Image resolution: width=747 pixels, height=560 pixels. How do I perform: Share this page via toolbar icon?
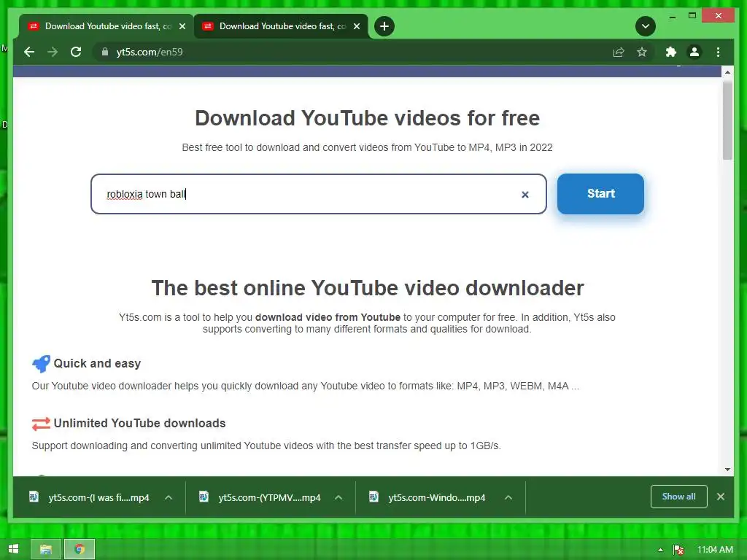[619, 52]
